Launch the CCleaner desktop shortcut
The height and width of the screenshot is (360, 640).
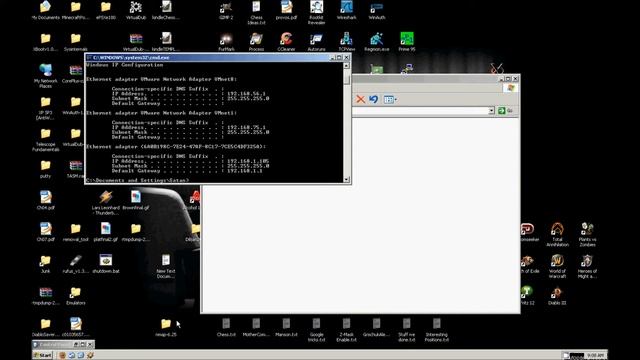[286, 42]
